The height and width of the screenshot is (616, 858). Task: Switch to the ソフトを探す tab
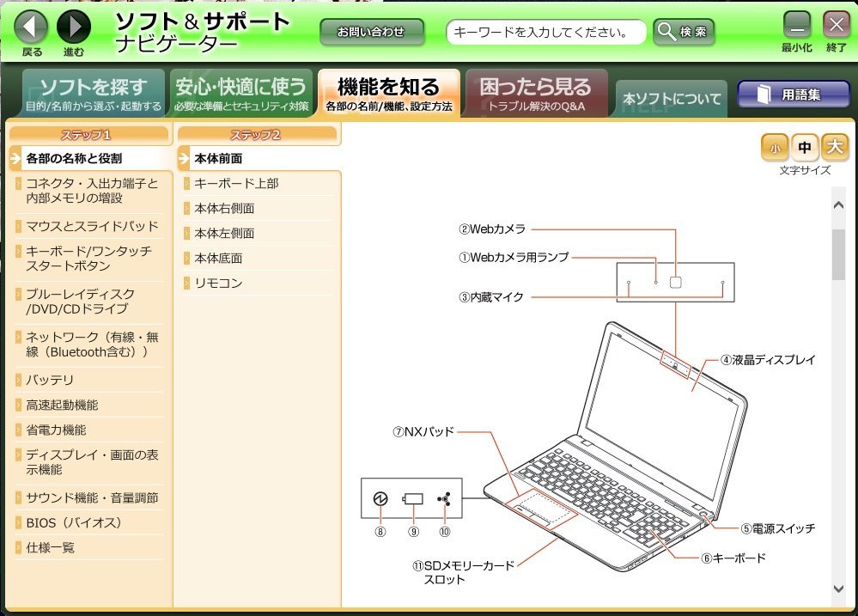(x=94, y=94)
